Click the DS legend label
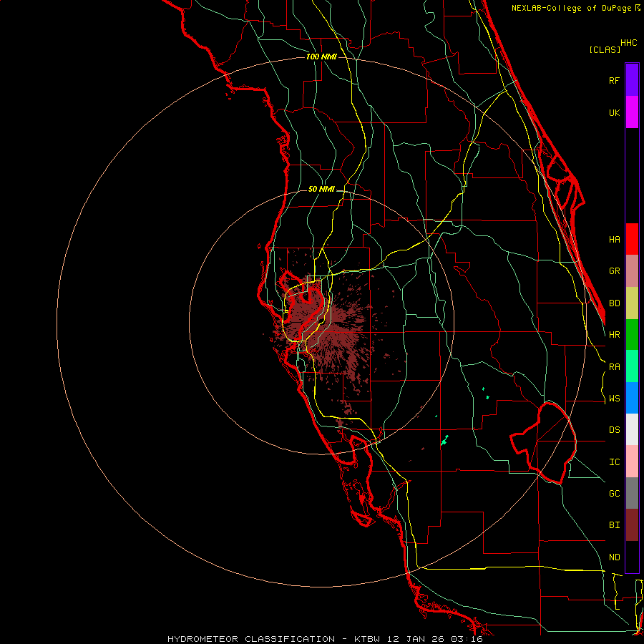Viewport: 644px width, 644px height. point(615,430)
